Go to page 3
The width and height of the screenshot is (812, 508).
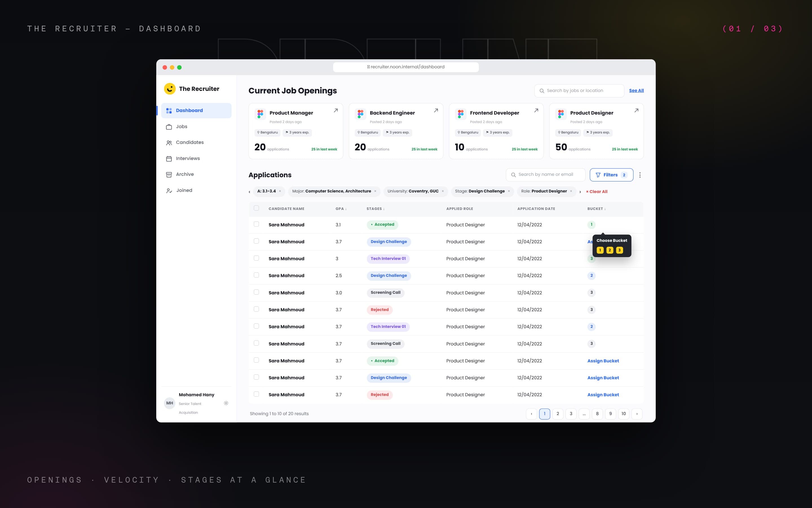571,414
